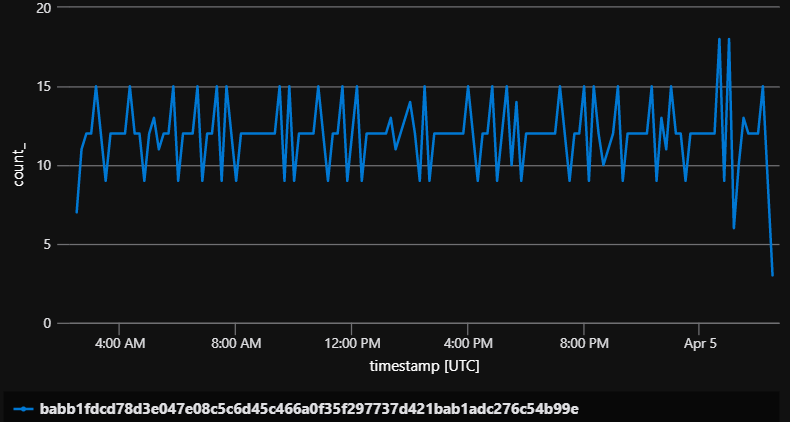This screenshot has width=790, height=422.
Task: Click the 8:00 AM axis label
Action: pos(236,344)
